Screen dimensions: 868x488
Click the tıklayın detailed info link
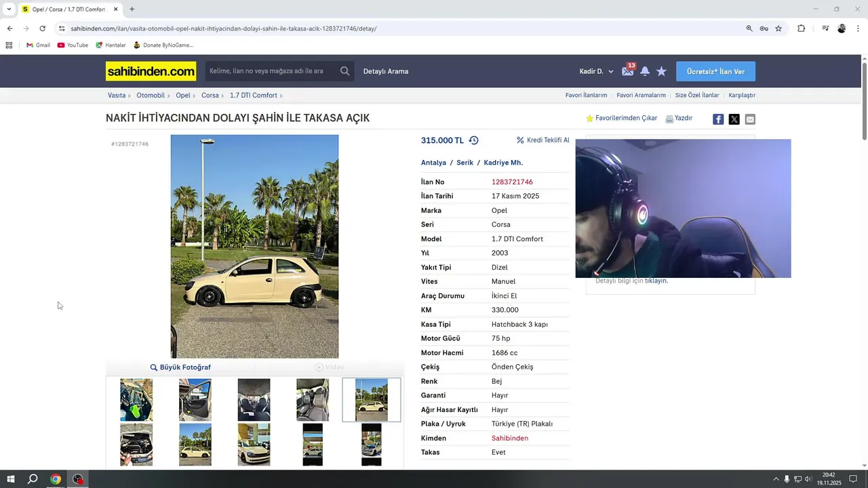point(656,281)
